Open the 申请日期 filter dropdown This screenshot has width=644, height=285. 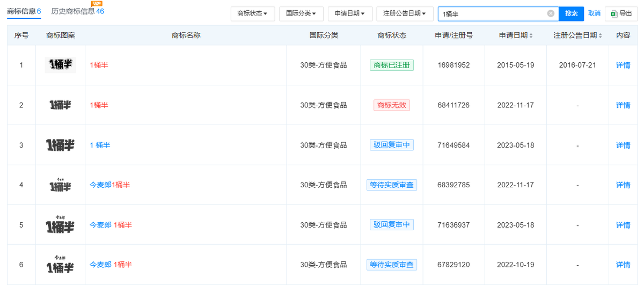click(349, 13)
